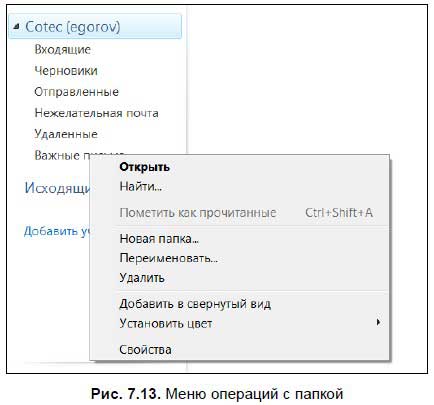434x405 pixels.
Task: Expand the Установить цвет submenu arrow
Action: coord(378,322)
